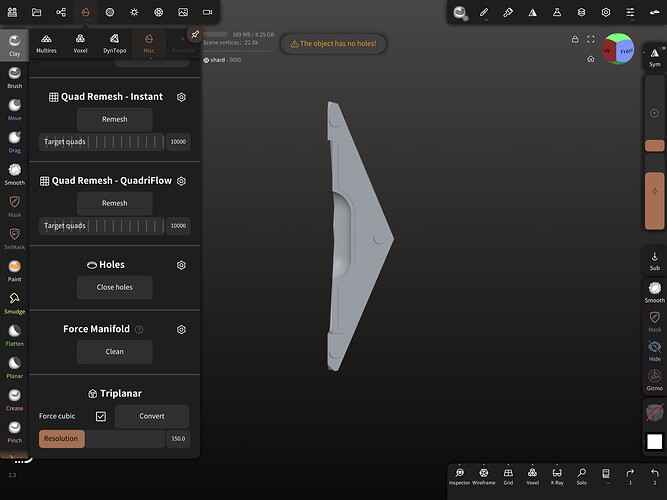
Task: Toggle the Grid display
Action: 508,477
